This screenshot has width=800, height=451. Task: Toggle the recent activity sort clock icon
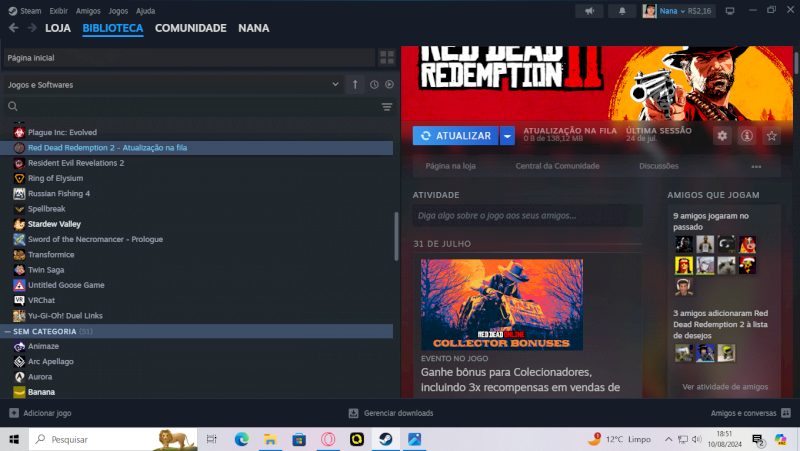pyautogui.click(x=374, y=85)
